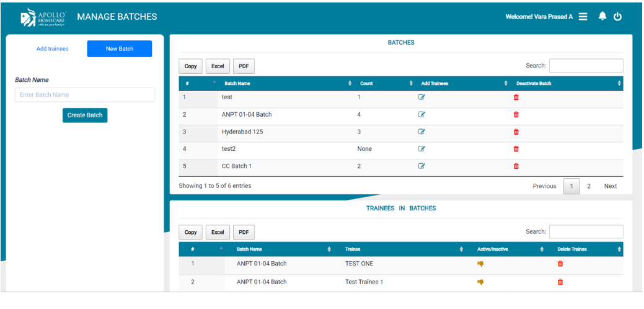Switch to the Add trainees tab
Viewport: 644px width, 309px height.
click(53, 49)
